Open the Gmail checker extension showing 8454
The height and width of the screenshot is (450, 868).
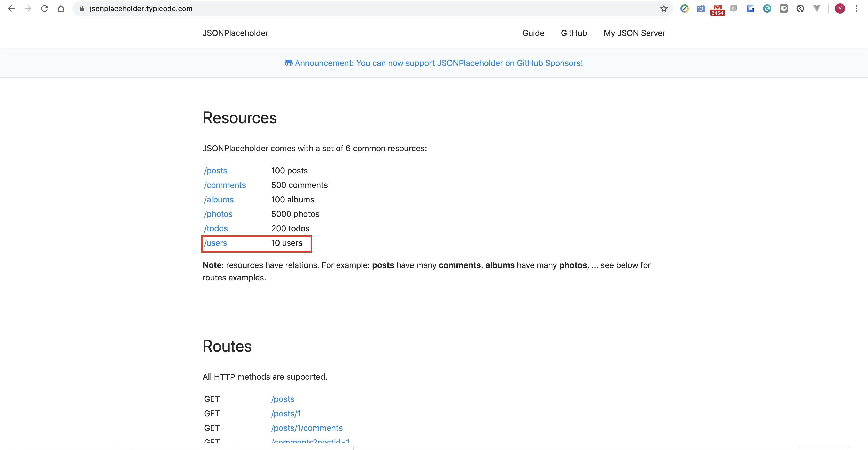coord(717,9)
